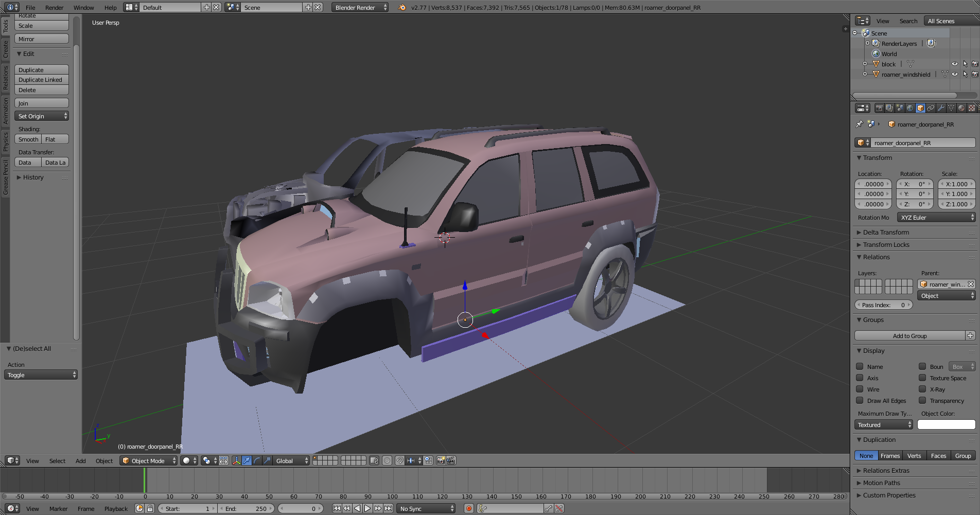Click the Add to Group button
Screen dimensions: 980x515
[910, 335]
